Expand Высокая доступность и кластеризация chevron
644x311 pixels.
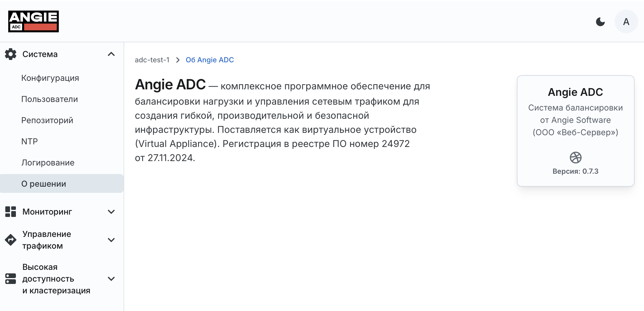111,279
